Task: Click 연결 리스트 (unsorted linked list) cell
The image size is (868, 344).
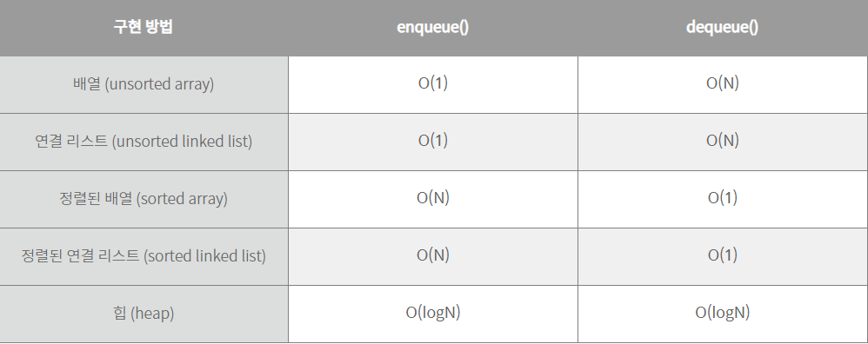Action: pyautogui.click(x=144, y=142)
